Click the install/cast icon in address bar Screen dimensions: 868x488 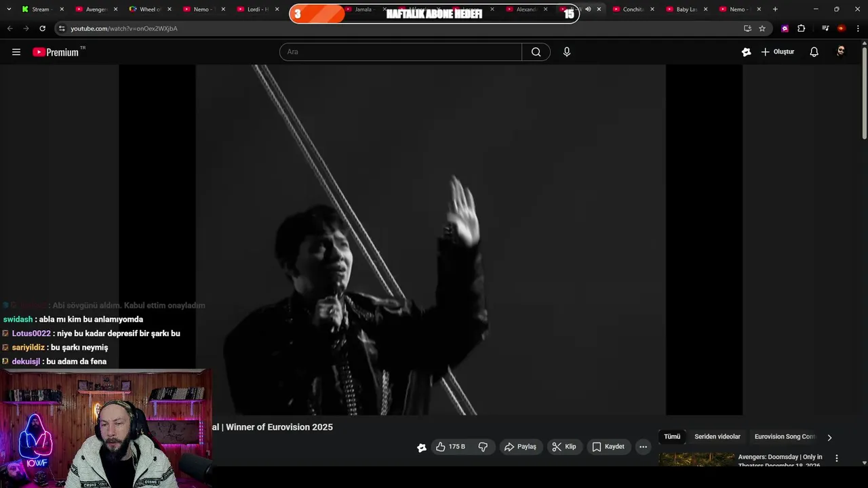point(747,28)
